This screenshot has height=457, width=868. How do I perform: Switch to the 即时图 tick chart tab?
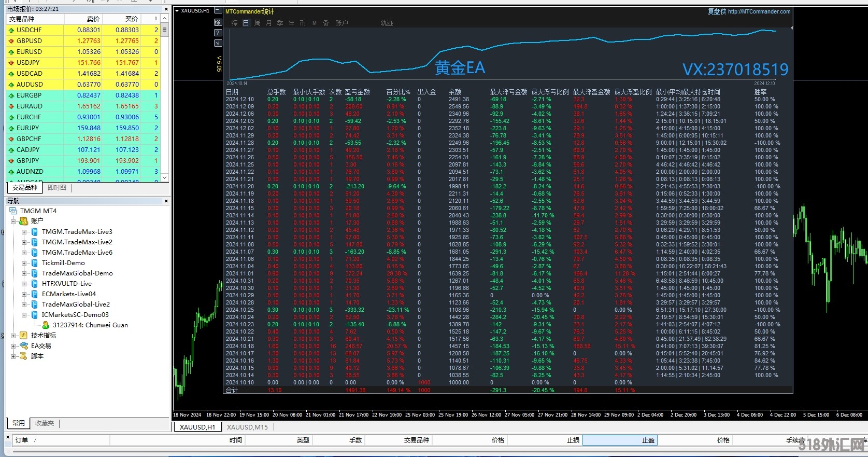57,188
